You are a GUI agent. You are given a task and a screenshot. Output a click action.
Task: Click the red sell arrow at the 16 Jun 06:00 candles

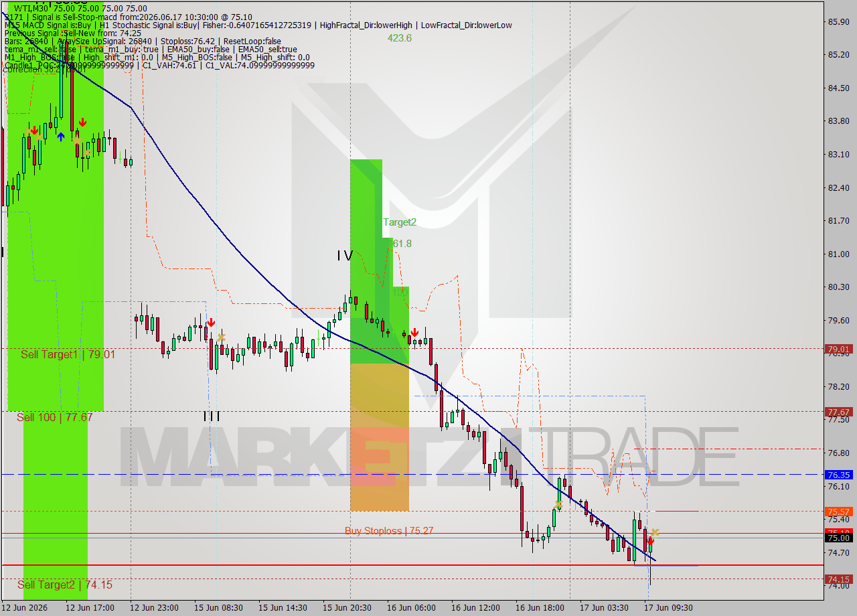[414, 332]
